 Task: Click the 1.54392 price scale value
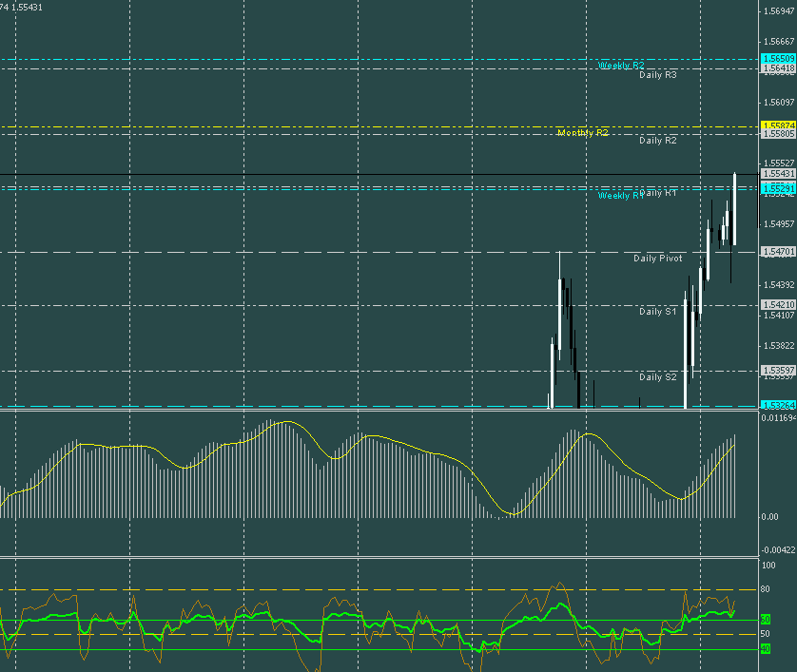[779, 285]
